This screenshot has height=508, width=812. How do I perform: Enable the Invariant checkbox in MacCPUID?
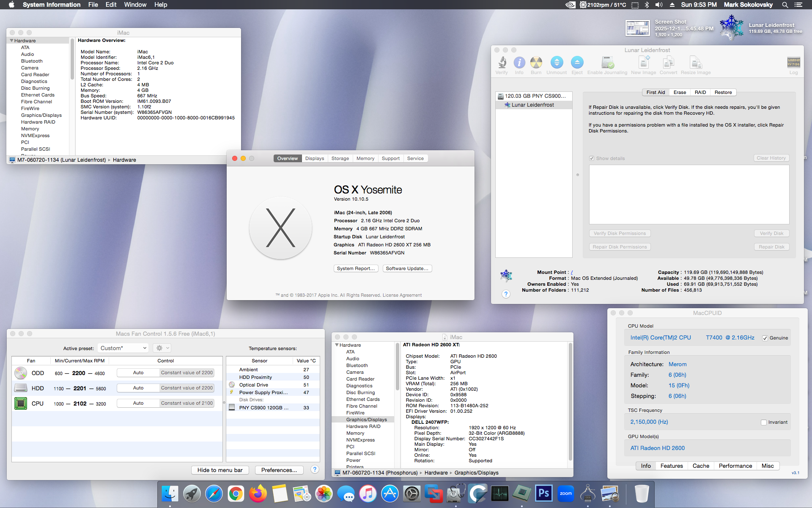763,422
